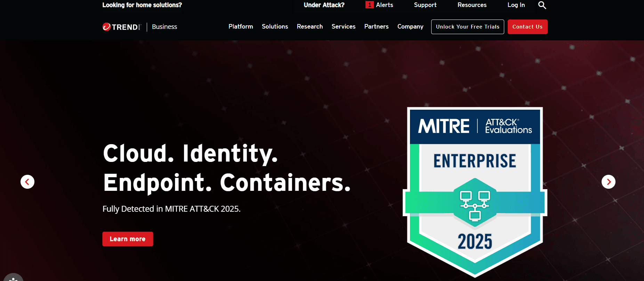Open the Services menu
The image size is (644, 281).
[x=344, y=26]
